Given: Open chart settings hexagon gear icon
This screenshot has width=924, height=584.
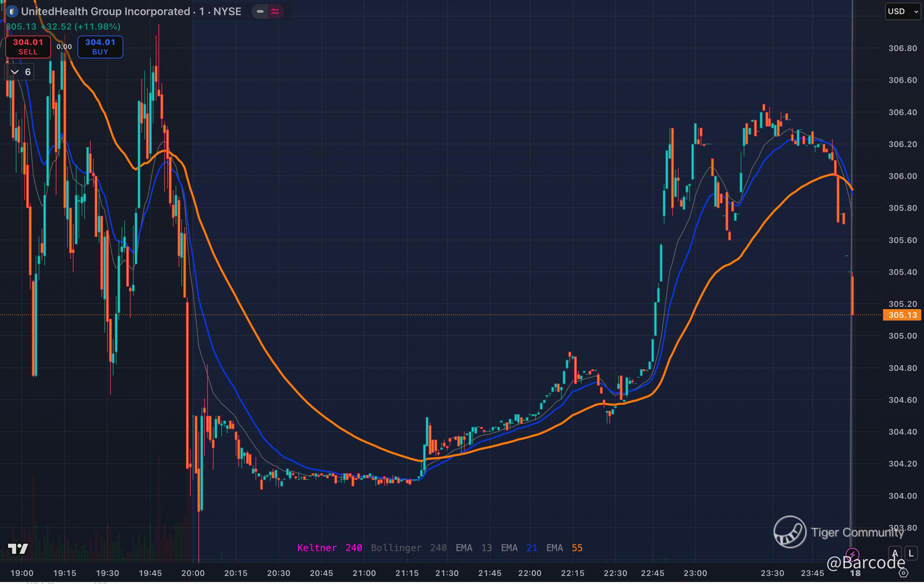Looking at the screenshot, I should coord(903,573).
